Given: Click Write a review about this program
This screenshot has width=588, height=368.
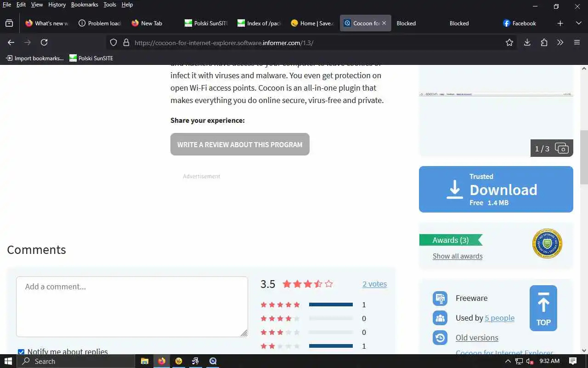Looking at the screenshot, I should tap(240, 144).
